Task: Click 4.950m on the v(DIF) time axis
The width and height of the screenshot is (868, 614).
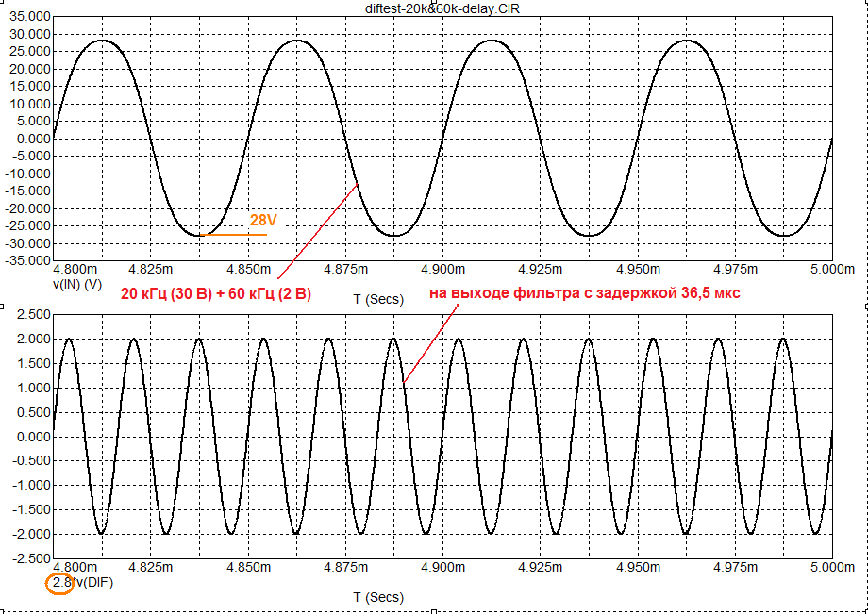Action: coord(639,567)
